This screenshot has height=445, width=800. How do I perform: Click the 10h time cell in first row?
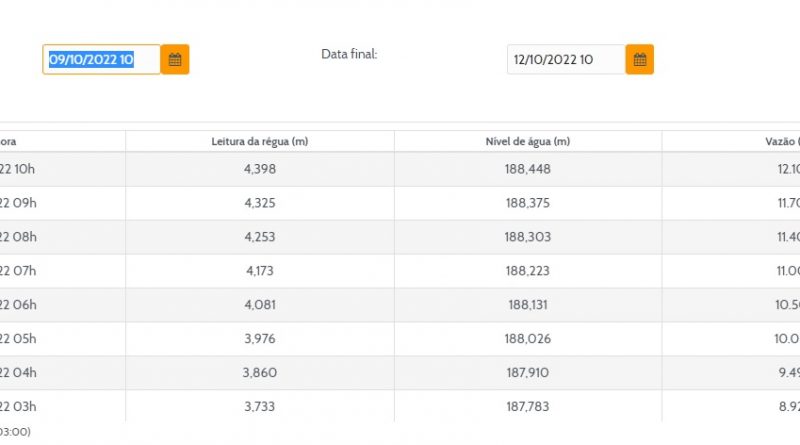[x=18, y=169]
